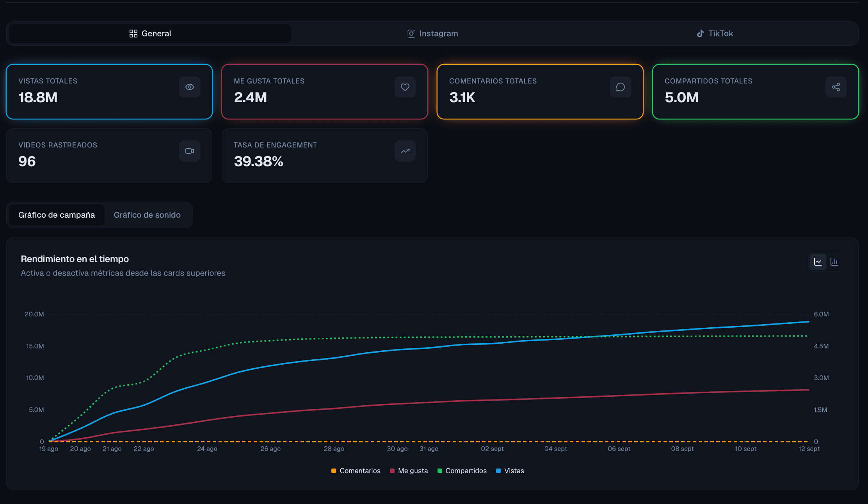Image resolution: width=868 pixels, height=504 pixels.
Task: Click the Videos Rastreados card
Action: click(x=109, y=156)
